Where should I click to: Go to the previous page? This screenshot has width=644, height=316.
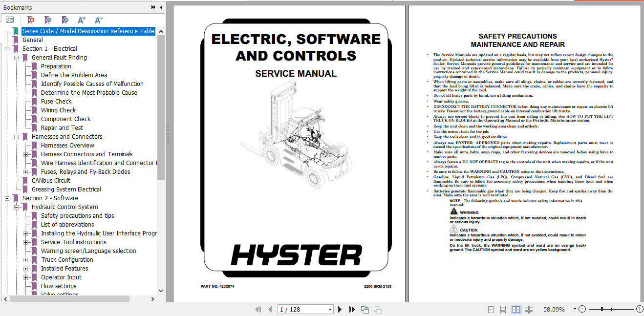(x=271, y=309)
